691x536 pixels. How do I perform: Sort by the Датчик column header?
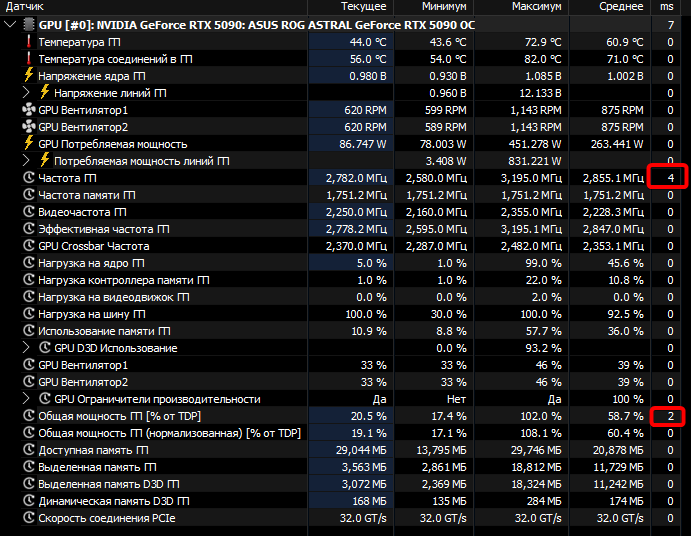pos(154,7)
